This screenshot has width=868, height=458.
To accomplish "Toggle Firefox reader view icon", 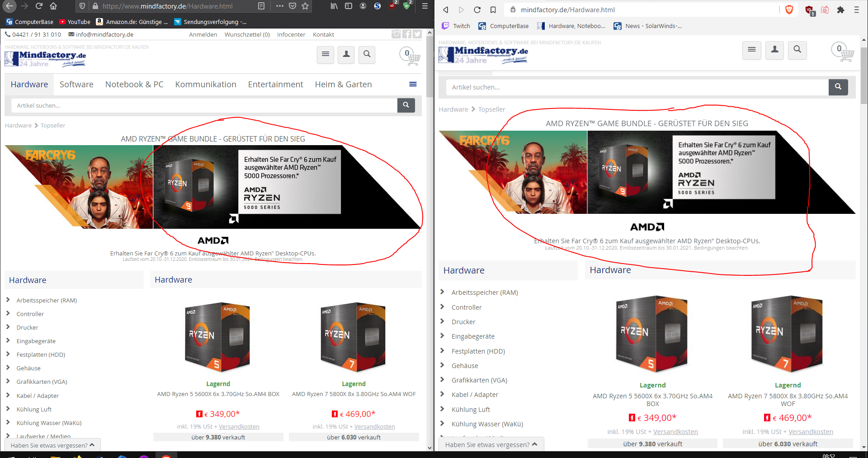I will 261,6.
